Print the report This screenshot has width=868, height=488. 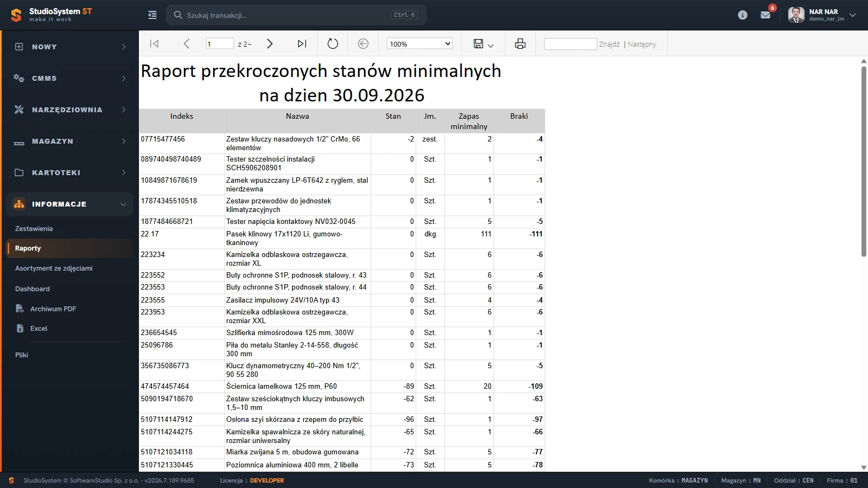pyautogui.click(x=520, y=44)
